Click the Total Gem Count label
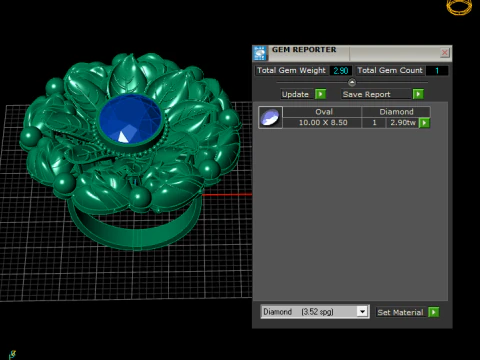Image resolution: width=480 pixels, height=360 pixels. pyautogui.click(x=390, y=70)
